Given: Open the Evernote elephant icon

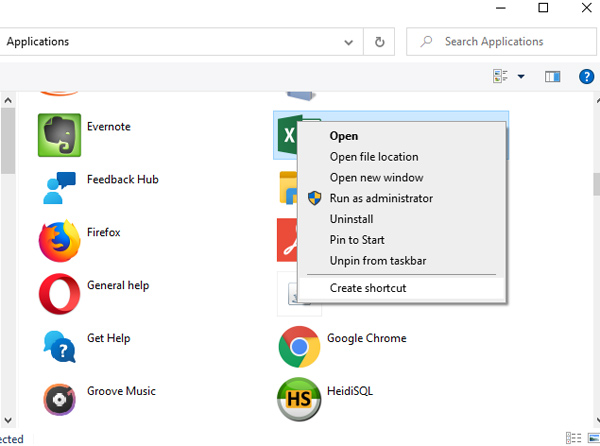Looking at the screenshot, I should 59,135.
